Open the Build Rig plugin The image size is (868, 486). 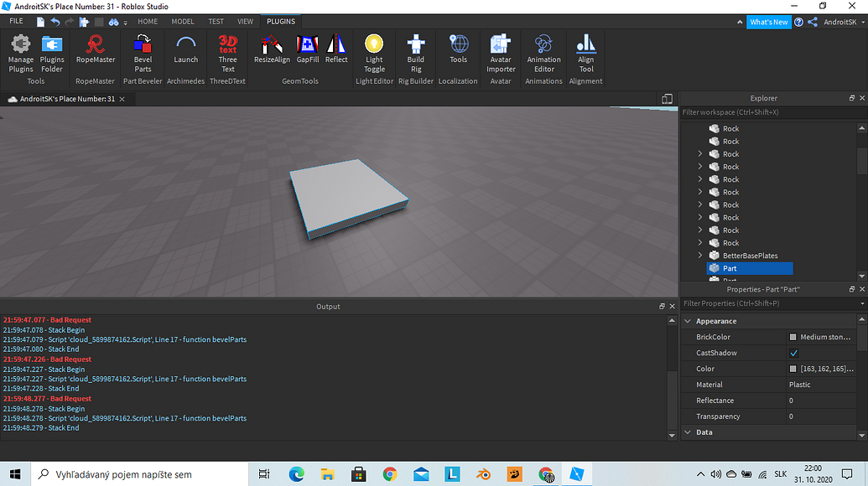click(416, 54)
